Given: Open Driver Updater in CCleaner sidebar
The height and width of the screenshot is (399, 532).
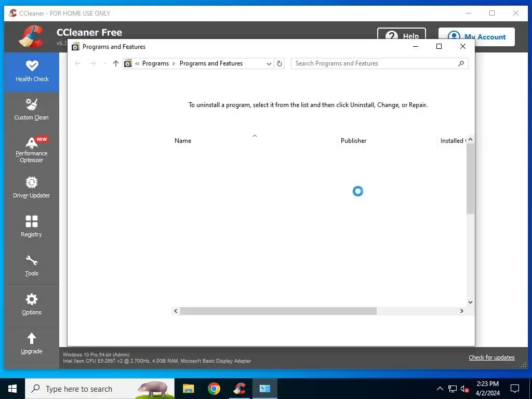Looking at the screenshot, I should tap(32, 188).
